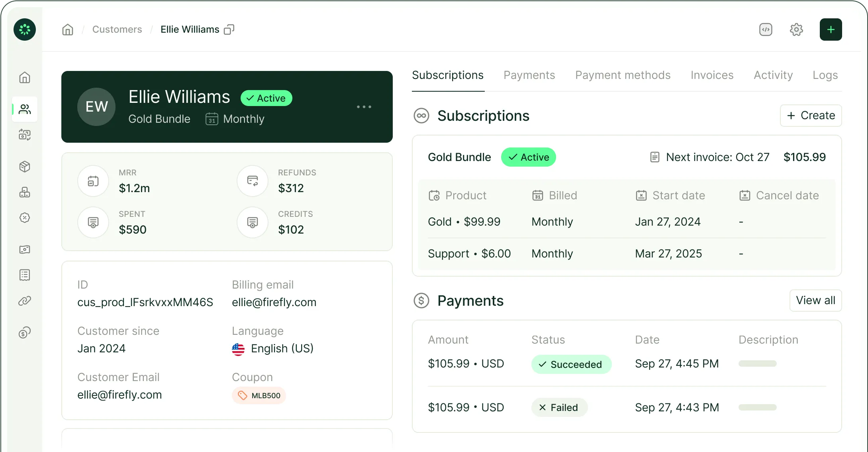The height and width of the screenshot is (452, 868).
Task: Select the Discounts percent badge icon
Action: [x=25, y=218]
